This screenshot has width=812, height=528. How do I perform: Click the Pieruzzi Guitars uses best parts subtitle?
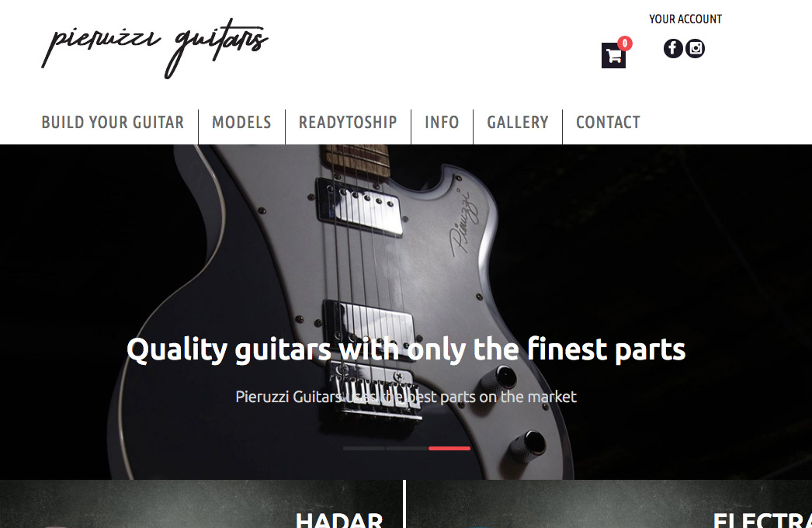coord(406,397)
